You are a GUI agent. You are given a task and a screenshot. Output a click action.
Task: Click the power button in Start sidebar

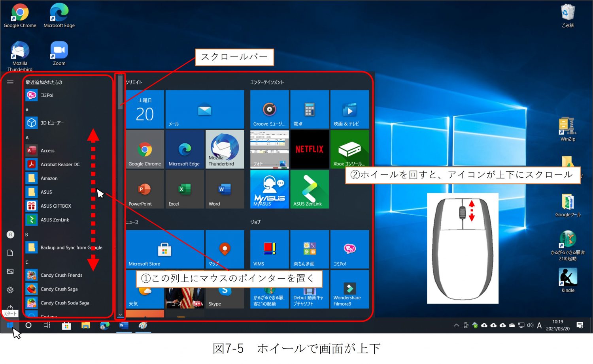click(x=10, y=308)
